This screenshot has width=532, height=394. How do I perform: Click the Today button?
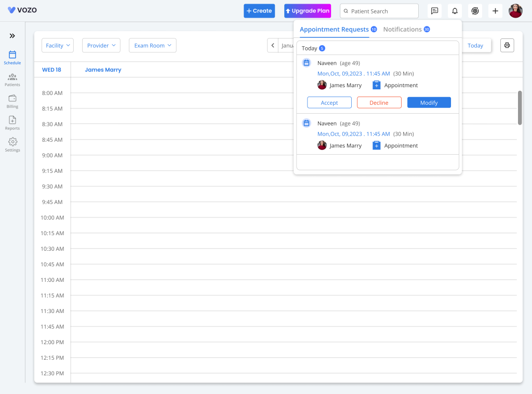pyautogui.click(x=475, y=46)
